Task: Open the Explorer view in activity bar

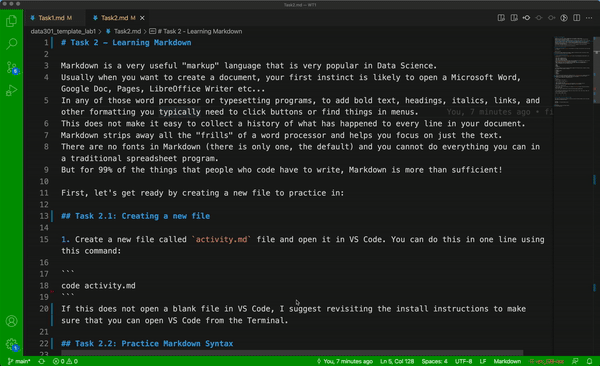Action: click(x=11, y=21)
